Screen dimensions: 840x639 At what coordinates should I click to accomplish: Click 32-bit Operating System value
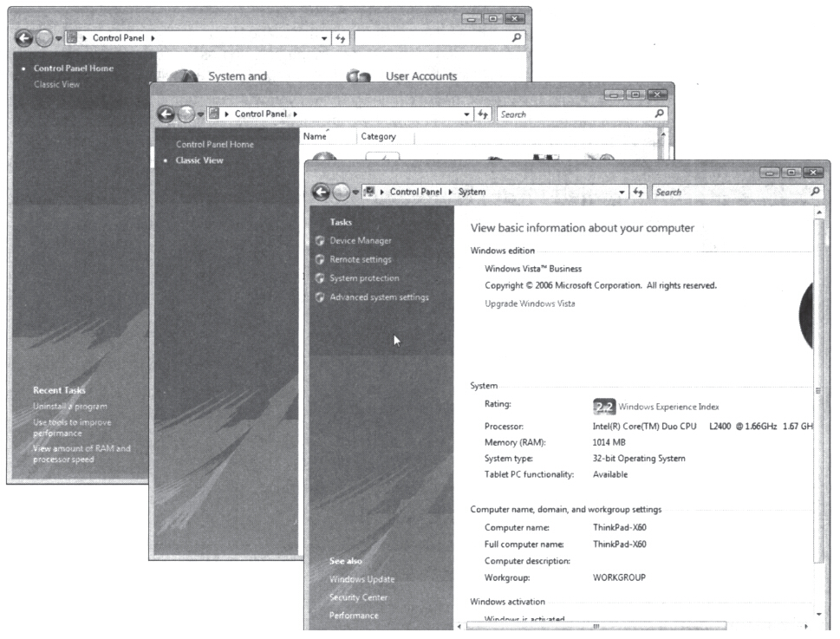coord(639,459)
